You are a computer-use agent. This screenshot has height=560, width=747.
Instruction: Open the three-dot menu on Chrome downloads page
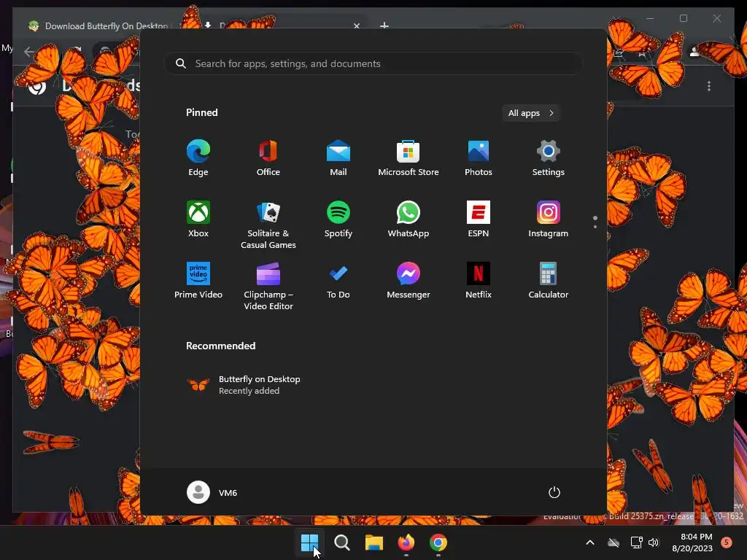tap(709, 86)
